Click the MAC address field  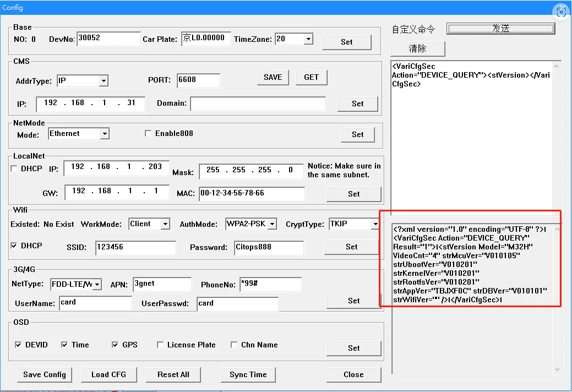(x=252, y=194)
